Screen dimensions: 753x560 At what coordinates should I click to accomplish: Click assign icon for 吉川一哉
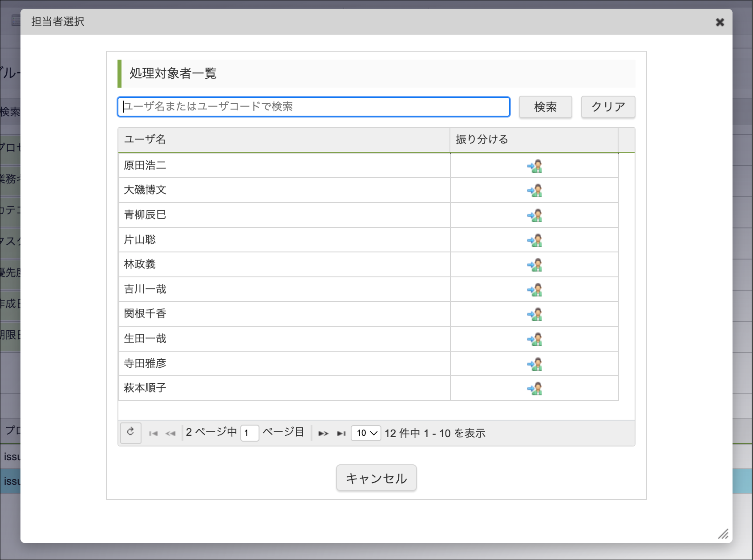(x=534, y=290)
